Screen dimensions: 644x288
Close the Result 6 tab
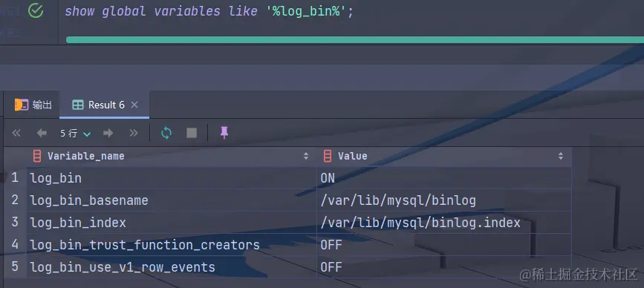(x=134, y=105)
